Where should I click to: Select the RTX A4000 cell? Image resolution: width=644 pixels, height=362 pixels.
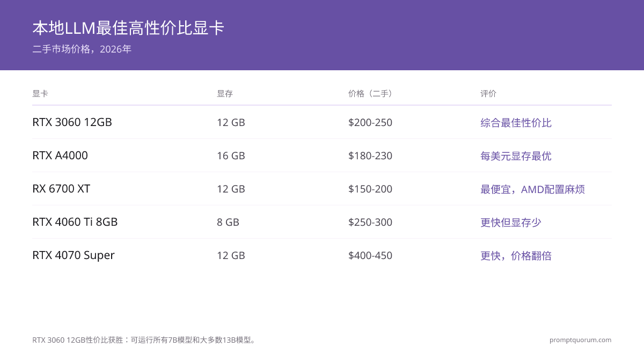tap(60, 156)
